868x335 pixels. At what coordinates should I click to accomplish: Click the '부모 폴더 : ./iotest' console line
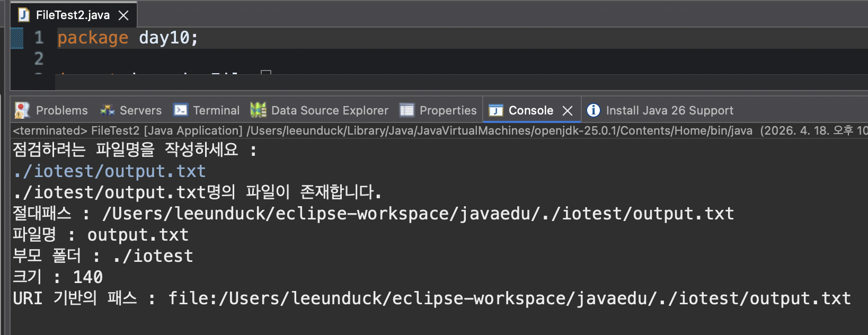click(x=103, y=255)
